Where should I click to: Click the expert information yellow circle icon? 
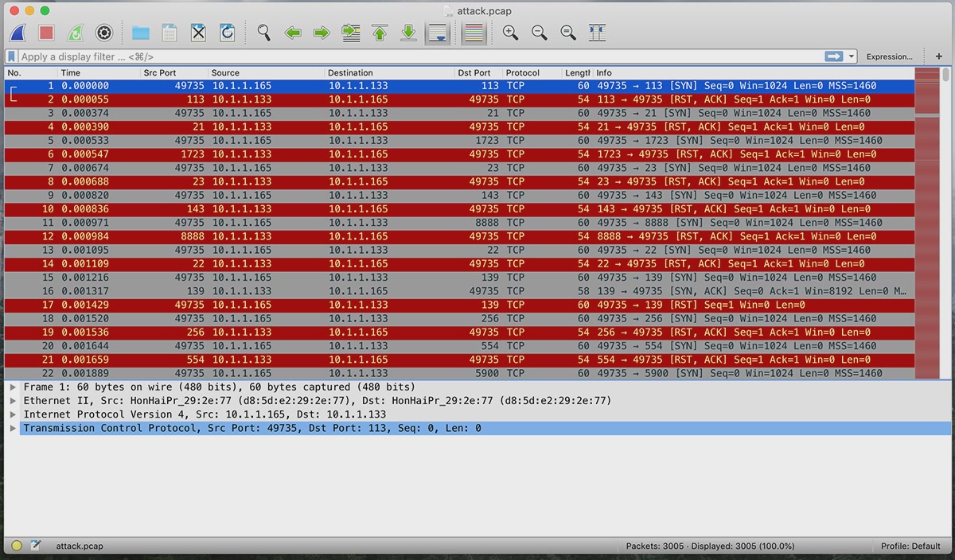click(x=17, y=546)
